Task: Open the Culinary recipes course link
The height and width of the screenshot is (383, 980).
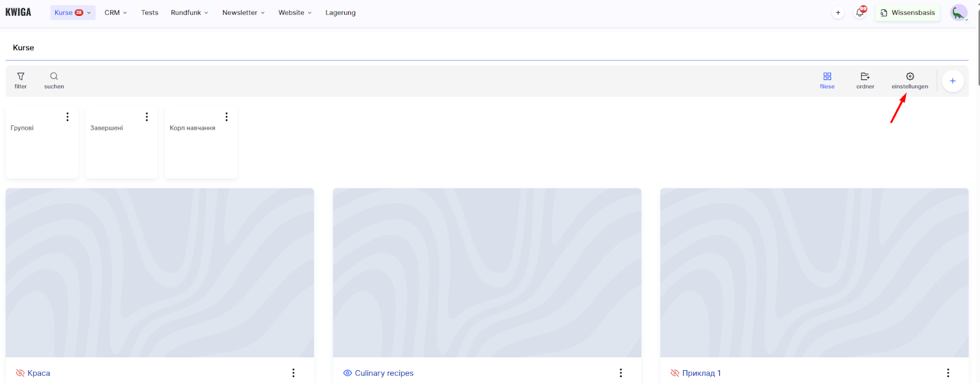Action: tap(384, 373)
